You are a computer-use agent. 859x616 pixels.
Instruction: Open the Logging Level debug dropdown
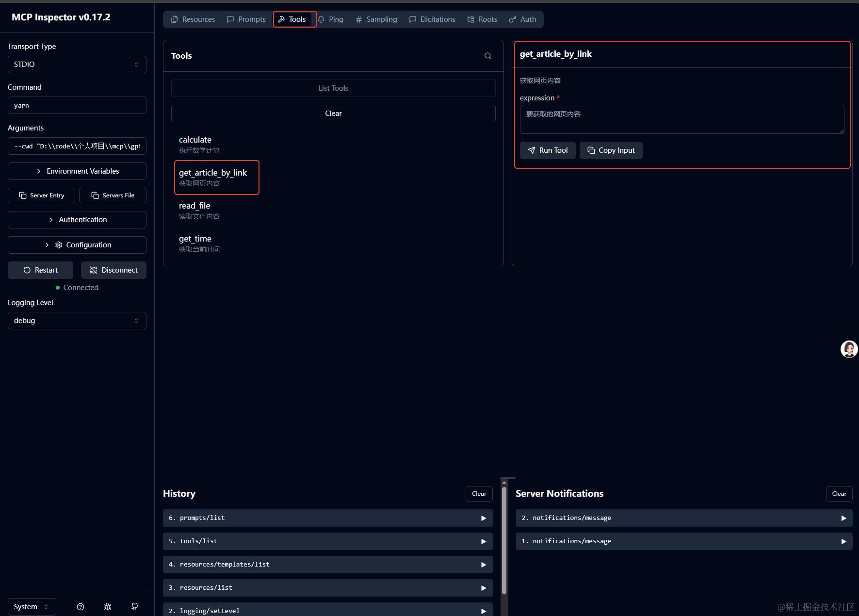pos(77,321)
